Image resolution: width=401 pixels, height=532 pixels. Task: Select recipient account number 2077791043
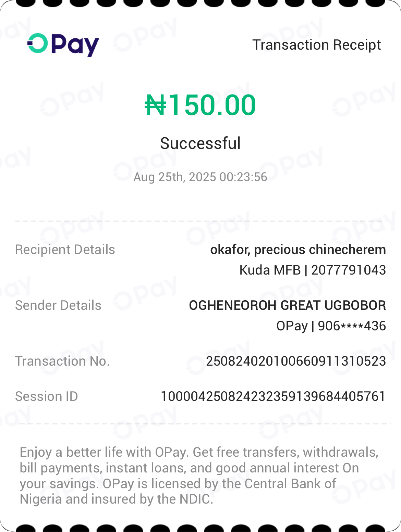pyautogui.click(x=348, y=270)
